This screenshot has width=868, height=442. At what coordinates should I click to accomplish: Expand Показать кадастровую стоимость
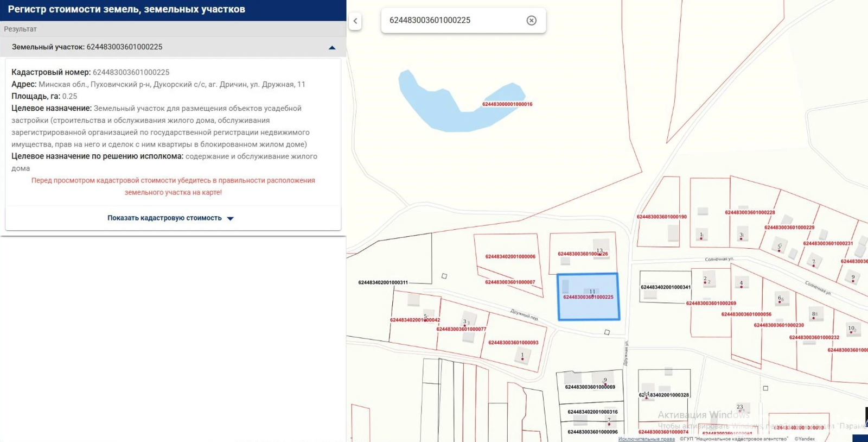(164, 218)
